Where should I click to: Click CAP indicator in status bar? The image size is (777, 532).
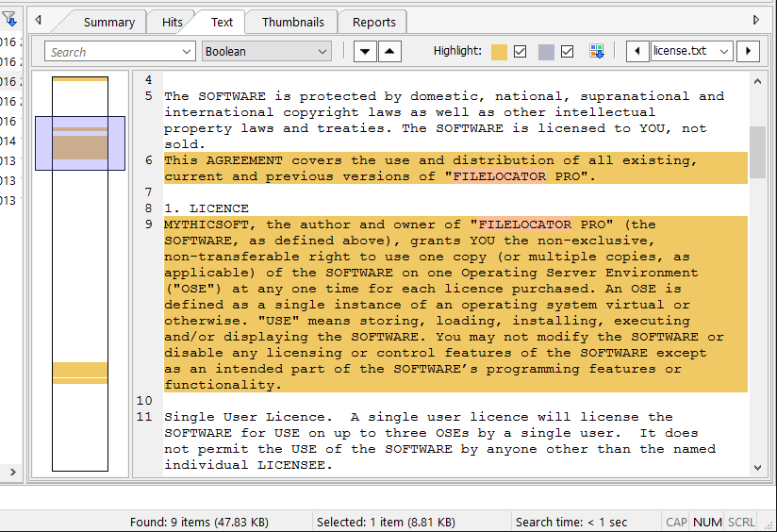pos(676,522)
